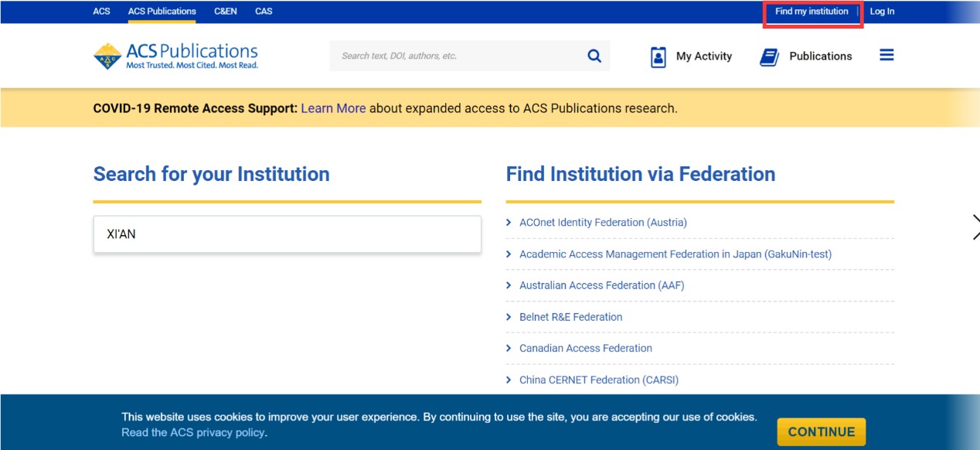Open the ACS tab in top bar
The width and height of the screenshot is (980, 450).
(x=101, y=12)
